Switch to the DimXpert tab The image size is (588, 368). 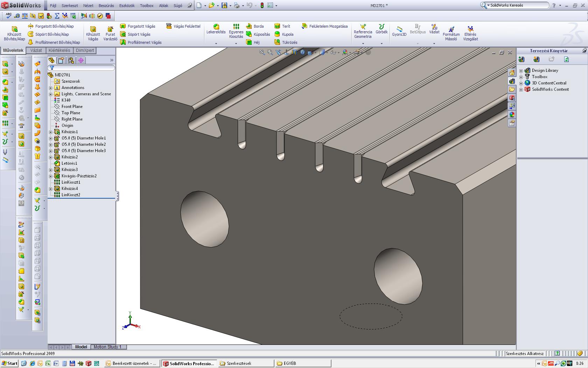85,50
